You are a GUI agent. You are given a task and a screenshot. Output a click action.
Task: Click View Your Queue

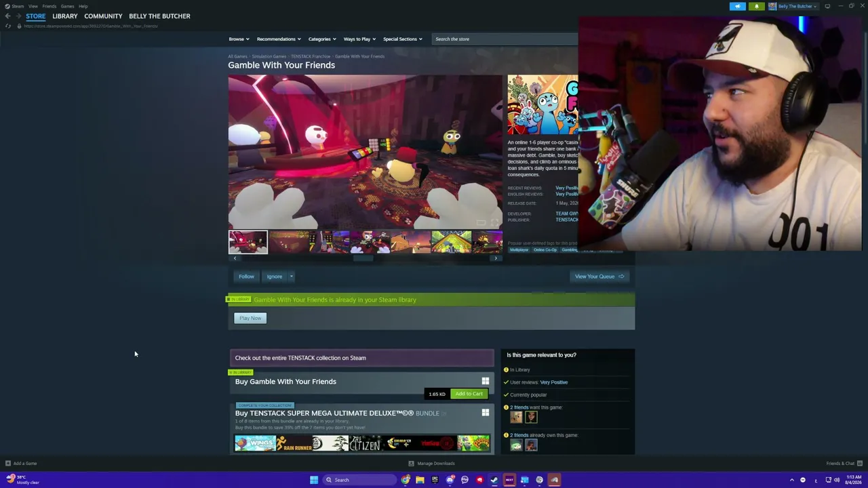pyautogui.click(x=599, y=277)
